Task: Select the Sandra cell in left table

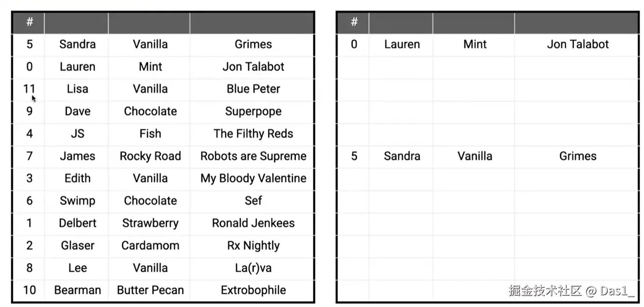Action: point(77,44)
